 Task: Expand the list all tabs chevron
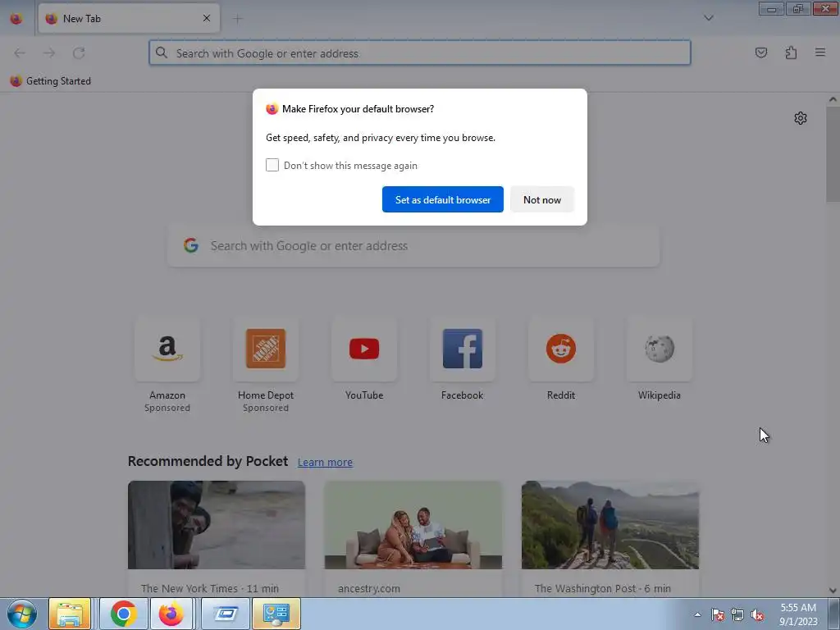click(708, 18)
